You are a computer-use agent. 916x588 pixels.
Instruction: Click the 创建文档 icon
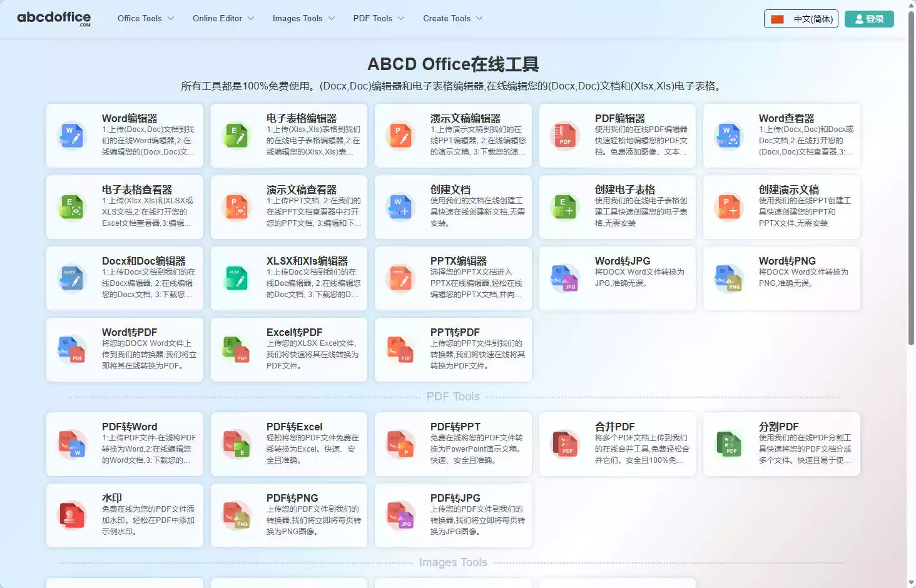coord(400,207)
